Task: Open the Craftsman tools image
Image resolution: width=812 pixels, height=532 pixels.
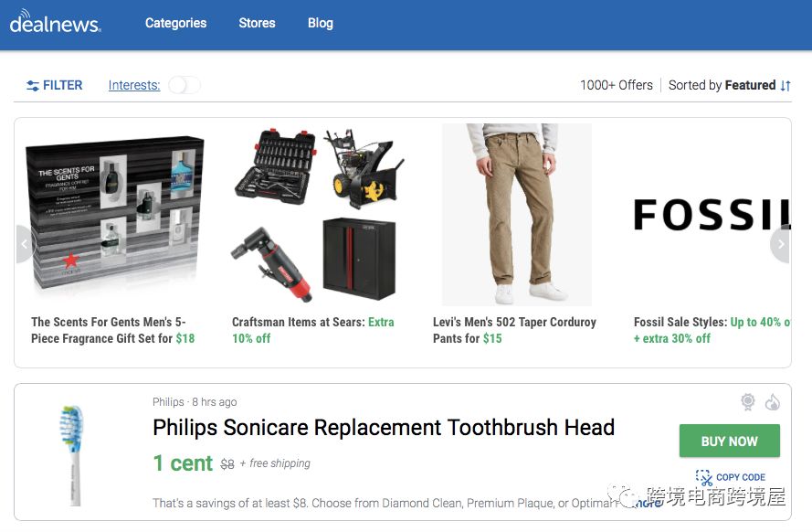Action: coord(316,215)
